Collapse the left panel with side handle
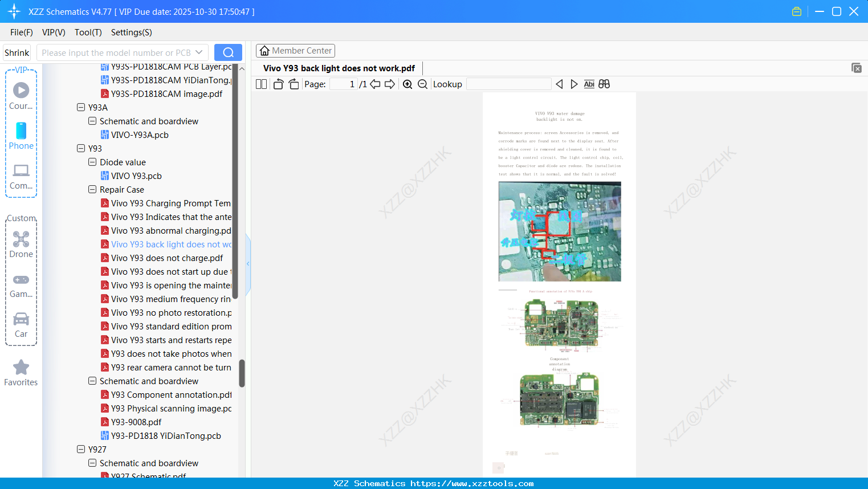Image resolution: width=868 pixels, height=489 pixels. pos(248,264)
